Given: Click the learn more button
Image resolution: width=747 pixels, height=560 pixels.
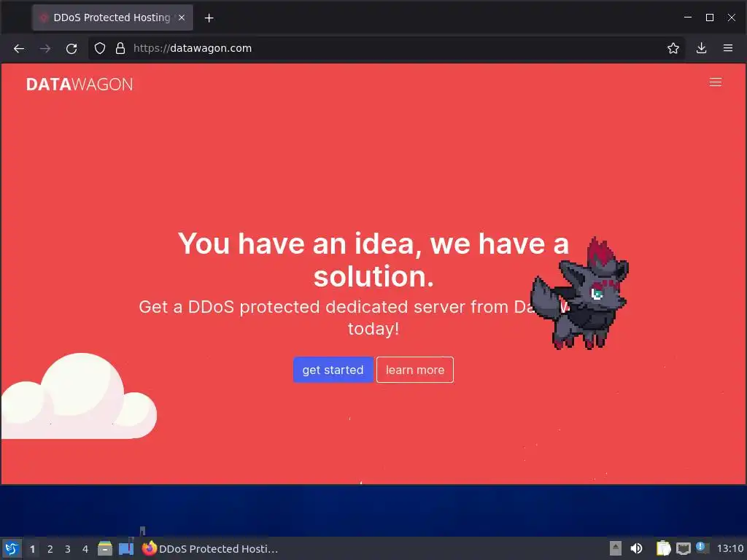Looking at the screenshot, I should (415, 370).
